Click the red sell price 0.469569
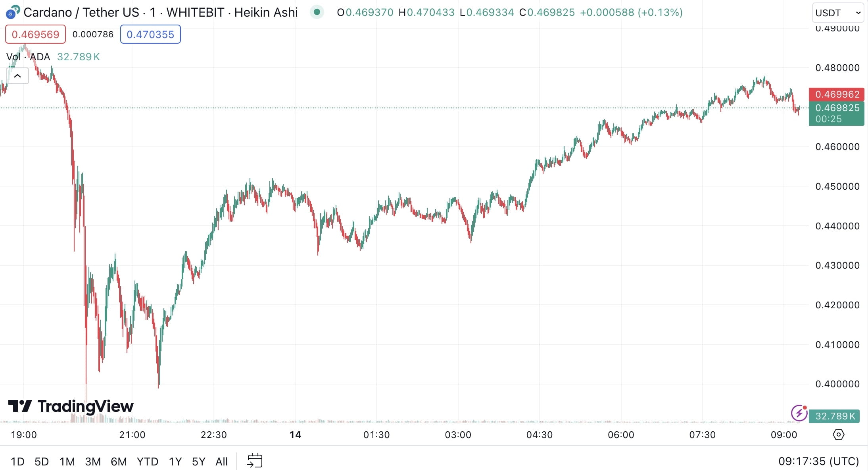This screenshot has height=471, width=868. click(x=35, y=34)
